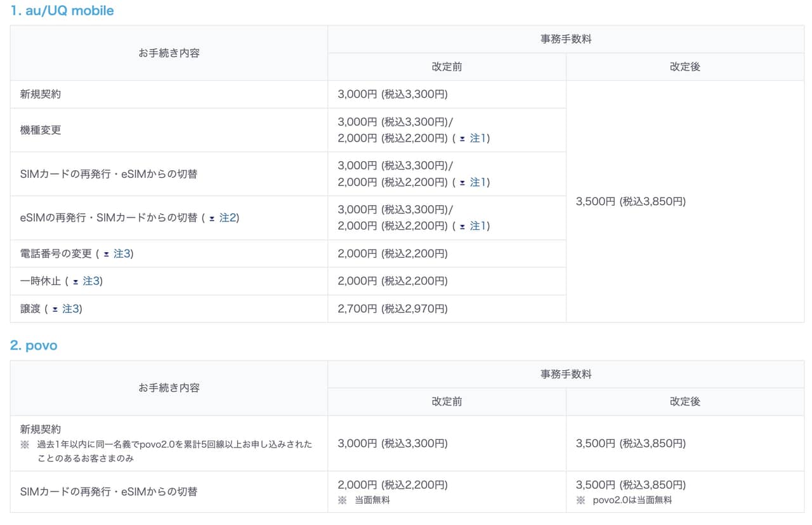Click arrow icon before 注1 in SIMカードの再発行 row of au table
The image size is (812, 525).
coord(462,182)
